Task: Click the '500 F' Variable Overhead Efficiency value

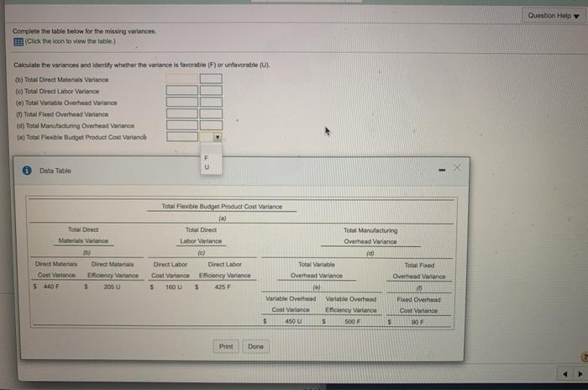Action: [x=353, y=322]
